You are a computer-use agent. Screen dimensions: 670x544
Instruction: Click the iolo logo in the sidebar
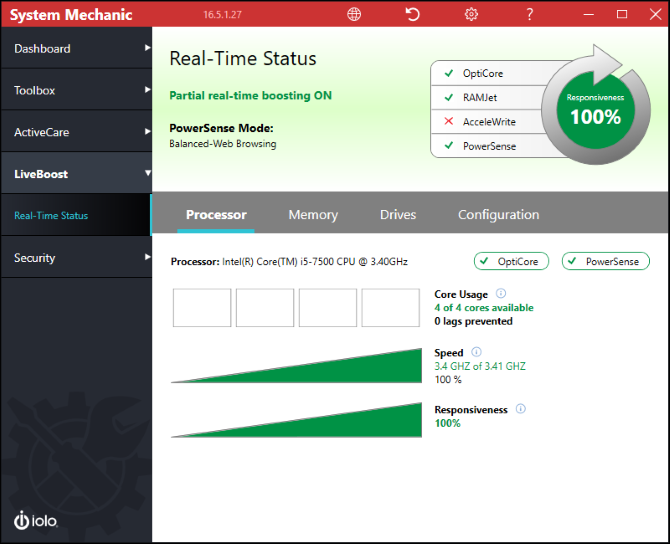pos(36,520)
